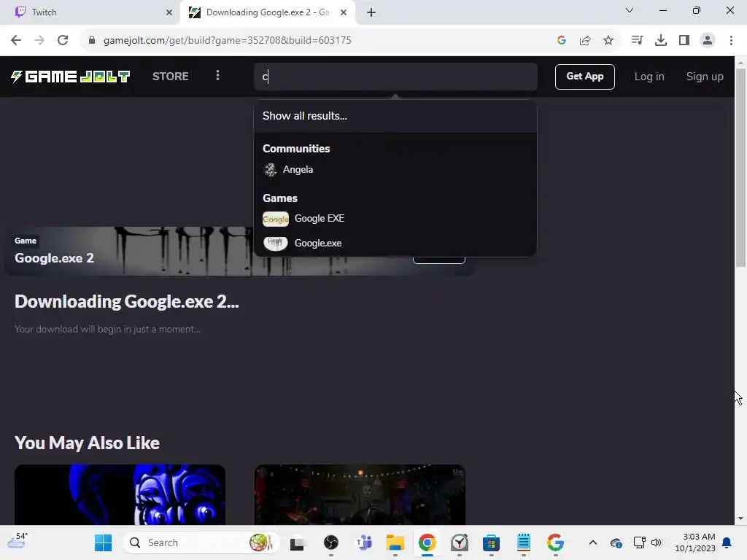Click the second recommended game thumbnail

(x=360, y=495)
